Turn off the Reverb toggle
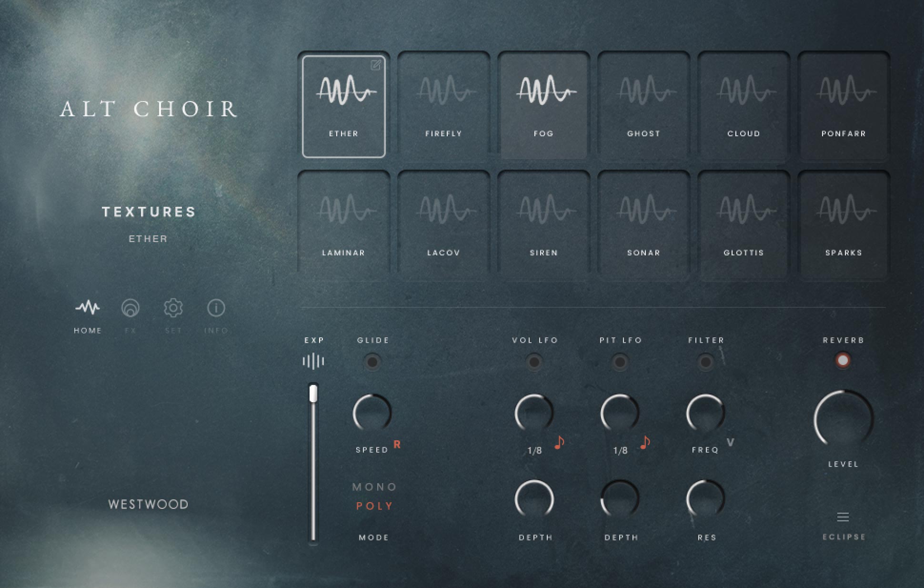Image resolution: width=924 pixels, height=588 pixels. [843, 361]
